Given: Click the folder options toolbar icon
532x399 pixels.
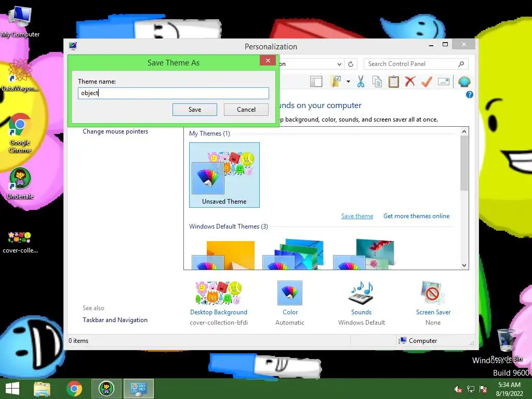Looking at the screenshot, I should pyautogui.click(x=336, y=82).
